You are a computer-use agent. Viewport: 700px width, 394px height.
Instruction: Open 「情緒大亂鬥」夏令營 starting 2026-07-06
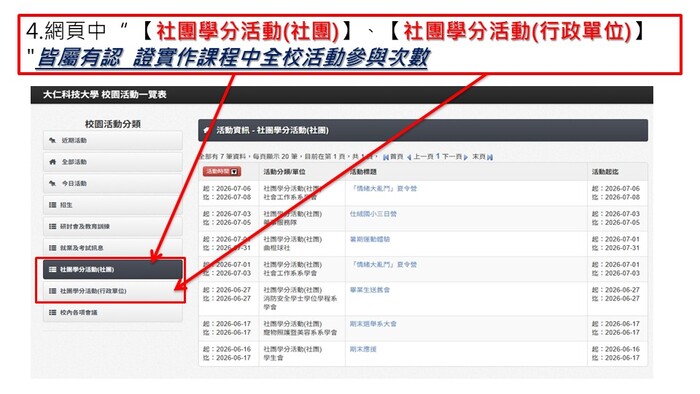383,189
